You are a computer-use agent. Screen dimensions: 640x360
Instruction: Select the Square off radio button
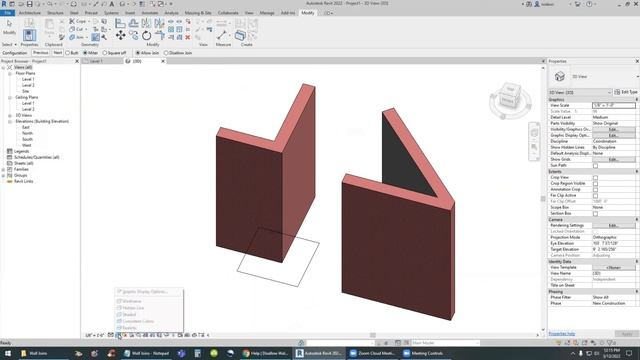point(104,53)
